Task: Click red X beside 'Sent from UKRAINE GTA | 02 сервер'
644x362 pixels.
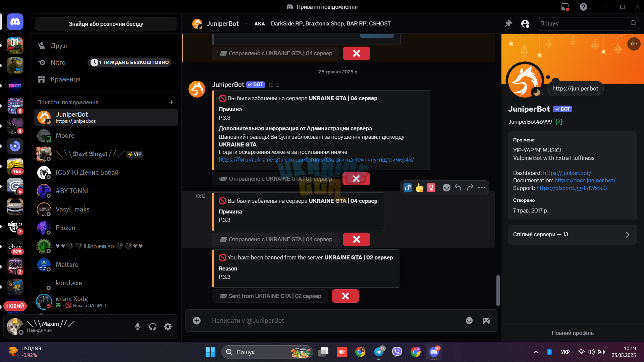Action: 345,296
